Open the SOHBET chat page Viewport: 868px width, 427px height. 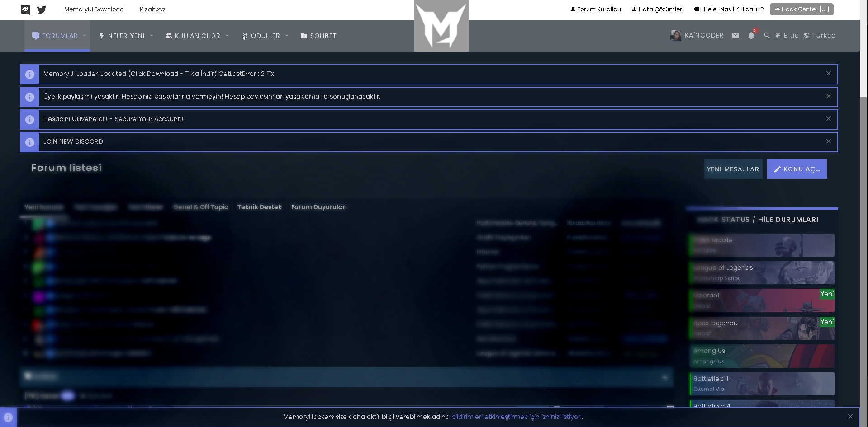click(x=318, y=36)
